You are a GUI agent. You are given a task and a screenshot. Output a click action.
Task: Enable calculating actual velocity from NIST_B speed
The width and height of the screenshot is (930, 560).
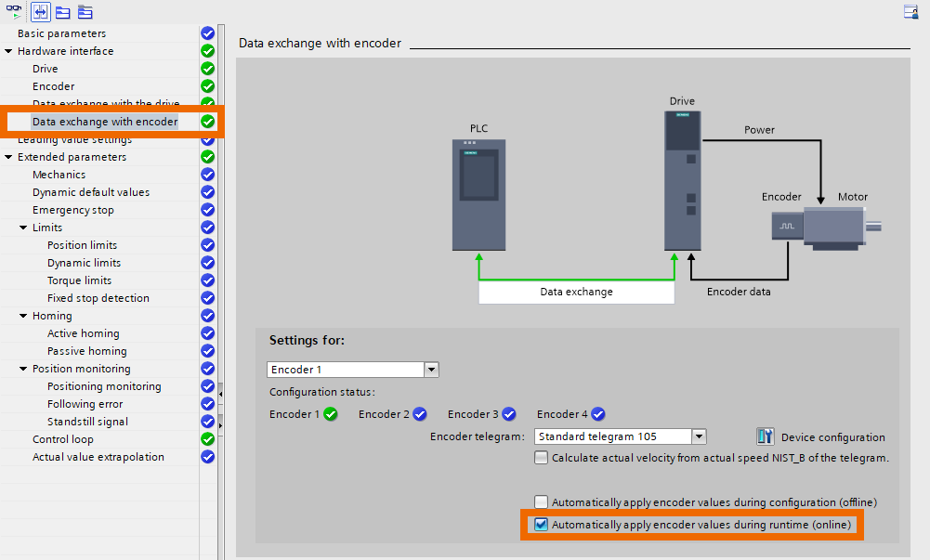point(541,458)
